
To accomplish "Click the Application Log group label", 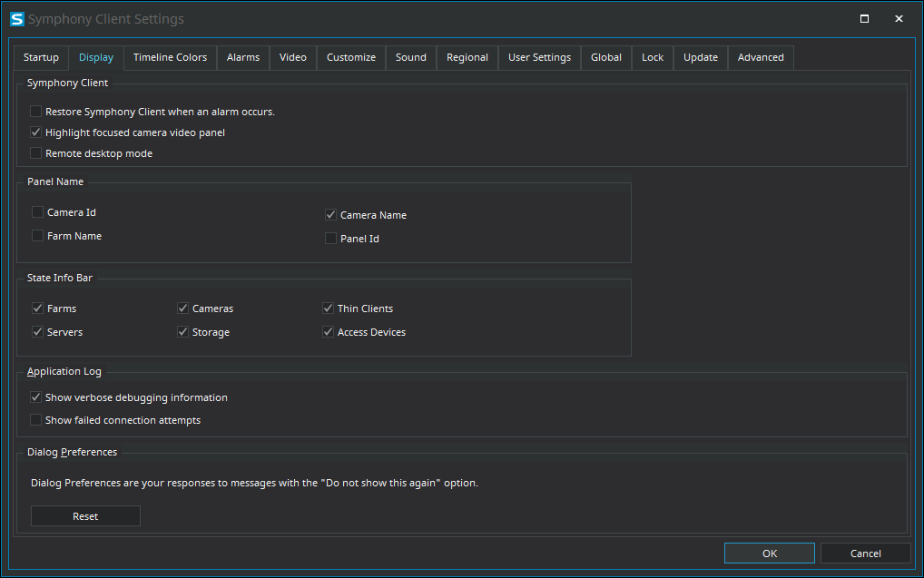I will (64, 371).
